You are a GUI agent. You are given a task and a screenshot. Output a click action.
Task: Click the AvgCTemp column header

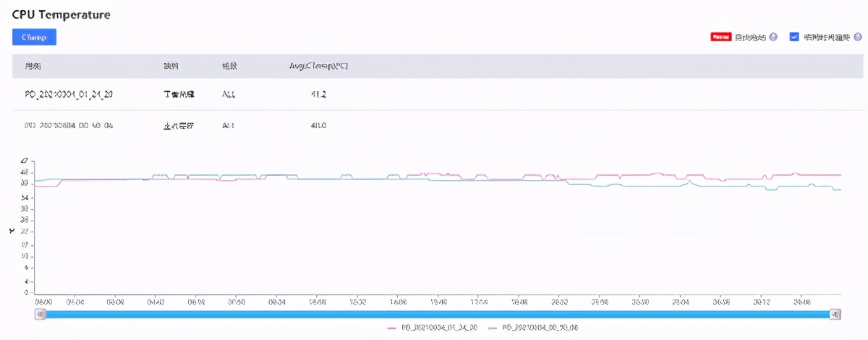pos(318,66)
